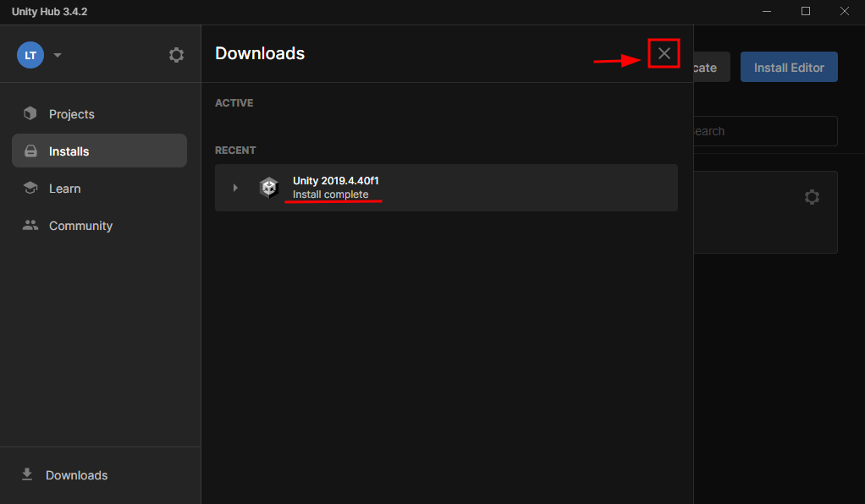Image resolution: width=865 pixels, height=504 pixels.
Task: Open the Learn section
Action: pyautogui.click(x=99, y=188)
